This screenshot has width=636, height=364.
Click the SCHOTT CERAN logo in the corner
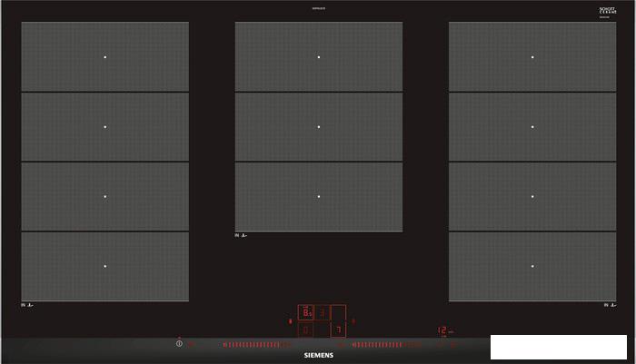coord(608,11)
